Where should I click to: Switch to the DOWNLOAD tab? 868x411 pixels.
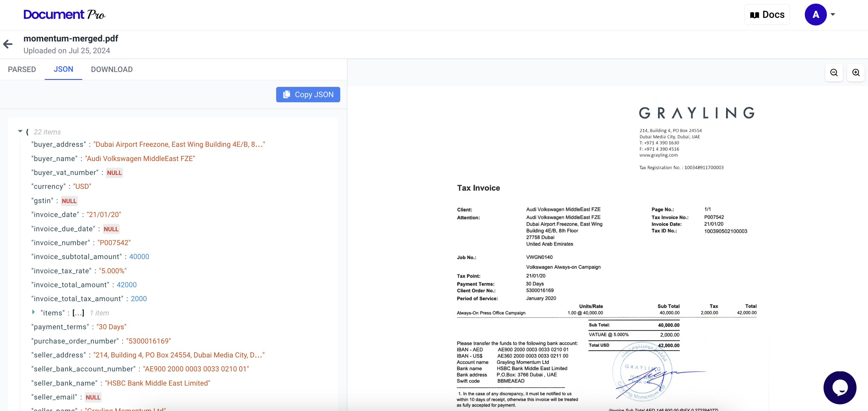[112, 69]
